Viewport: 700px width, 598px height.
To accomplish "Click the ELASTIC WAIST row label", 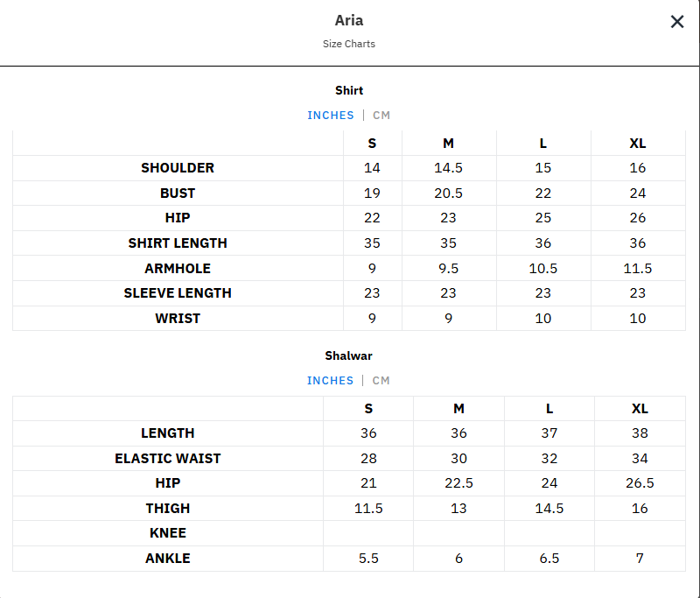I will 168,459.
